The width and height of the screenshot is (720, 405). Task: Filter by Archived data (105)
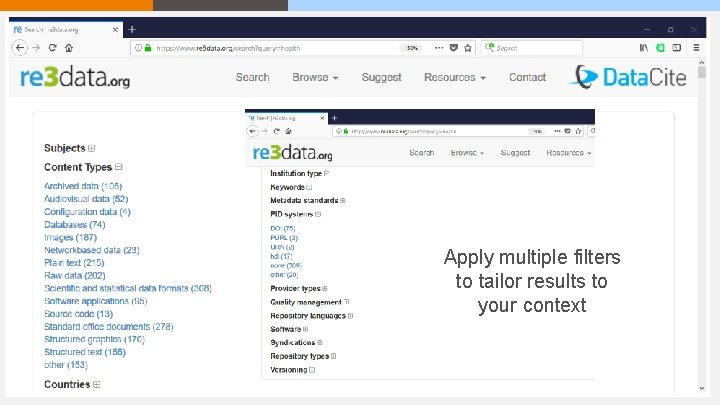83,186
